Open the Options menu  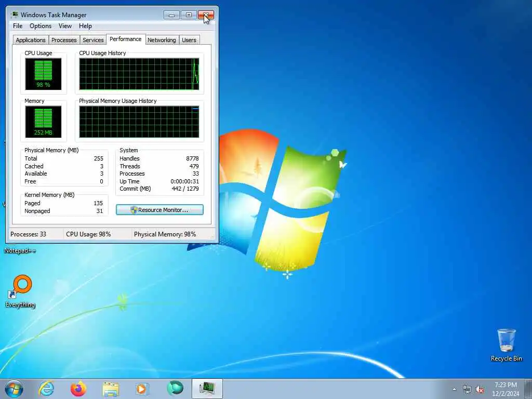(x=41, y=26)
